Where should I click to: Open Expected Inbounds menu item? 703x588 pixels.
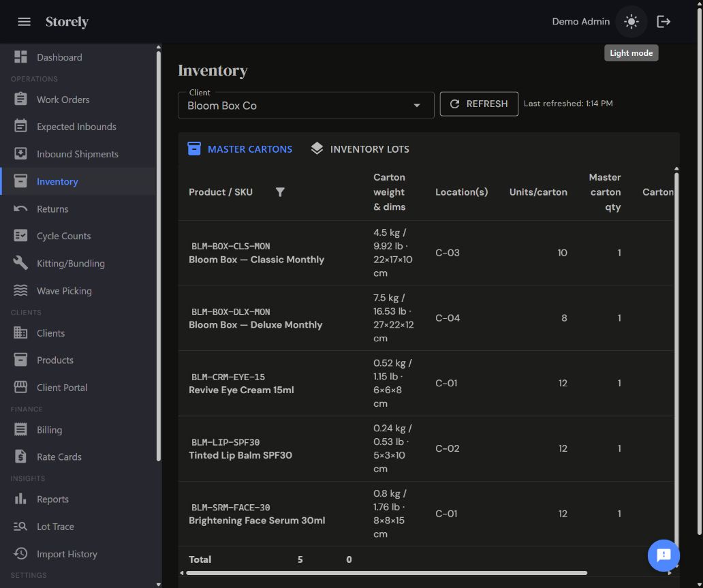point(78,127)
